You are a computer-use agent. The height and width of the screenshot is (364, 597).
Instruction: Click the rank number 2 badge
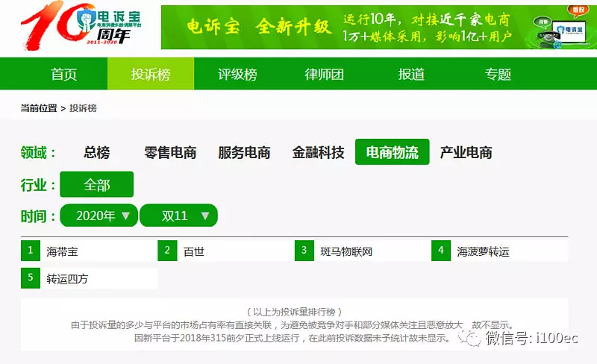[167, 251]
